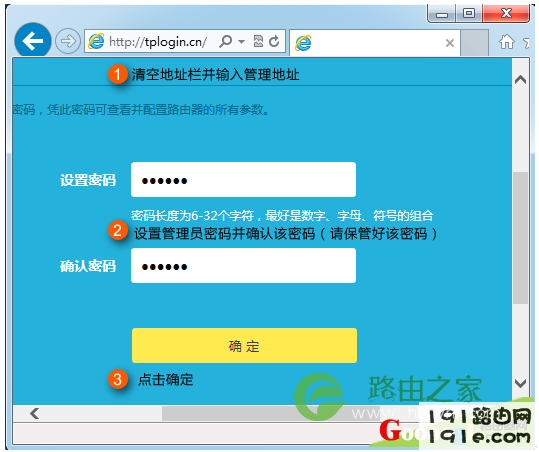This screenshot has width=539, height=452.
Task: Refresh the page with reload icon
Action: click(x=274, y=42)
